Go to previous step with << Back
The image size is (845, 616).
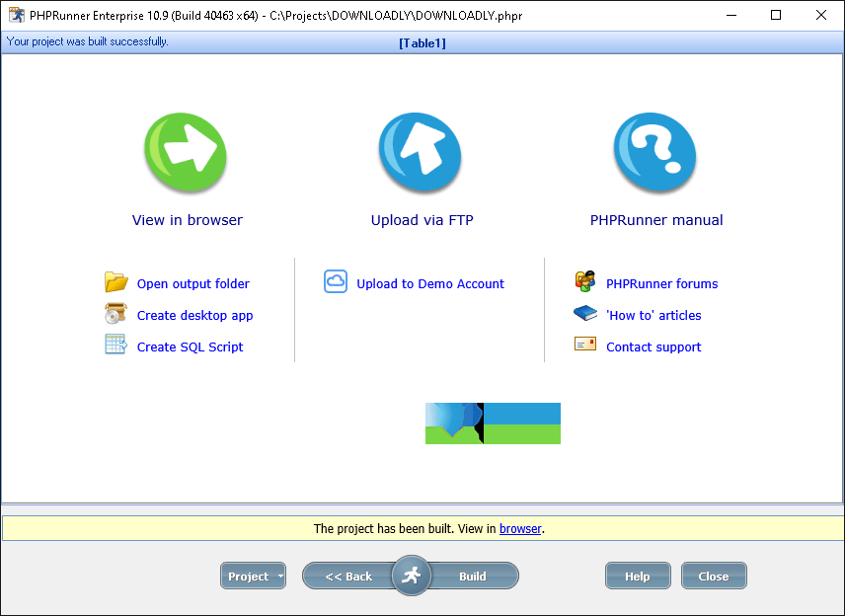tap(348, 577)
